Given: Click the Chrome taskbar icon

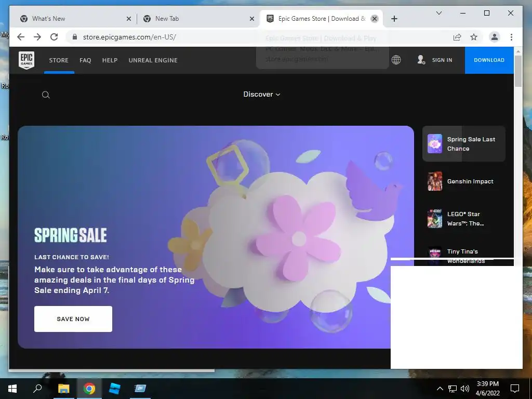Looking at the screenshot, I should click(89, 389).
